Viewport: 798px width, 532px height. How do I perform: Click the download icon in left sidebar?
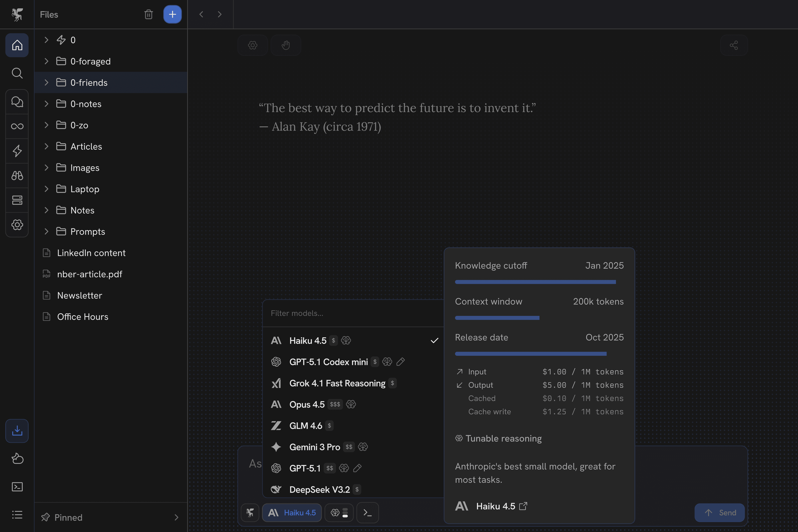(17, 431)
